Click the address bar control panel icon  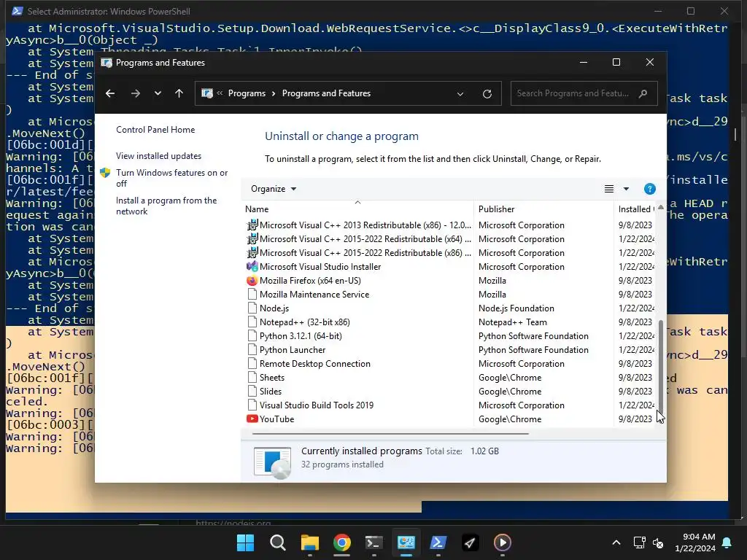(207, 93)
